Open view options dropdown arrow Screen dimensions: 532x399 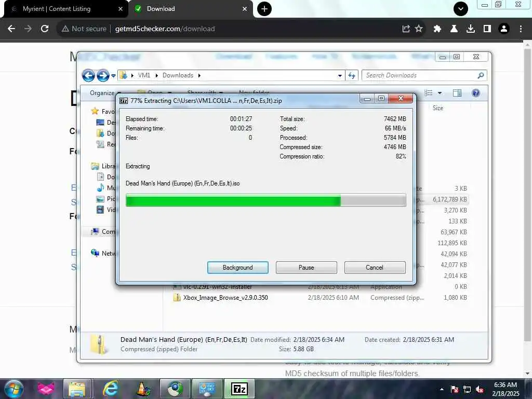[x=440, y=93]
